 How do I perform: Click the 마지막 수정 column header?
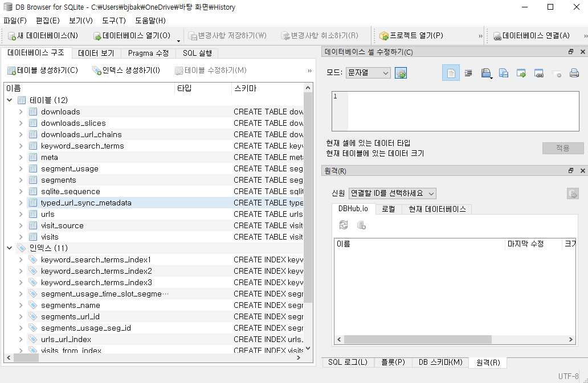pos(533,244)
